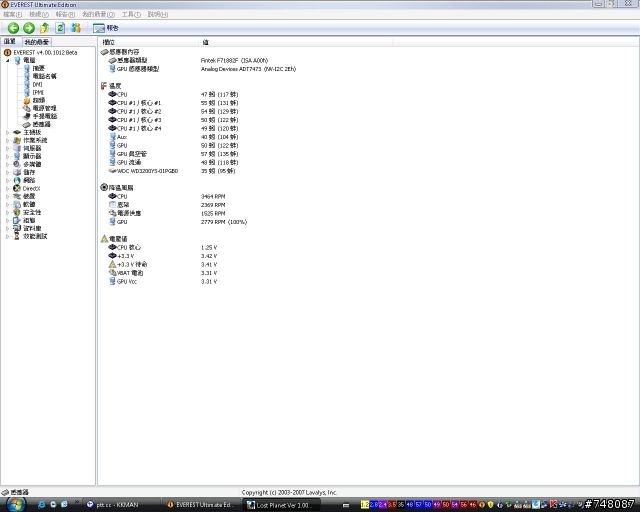Expand the Storage node in the tree

(7, 172)
